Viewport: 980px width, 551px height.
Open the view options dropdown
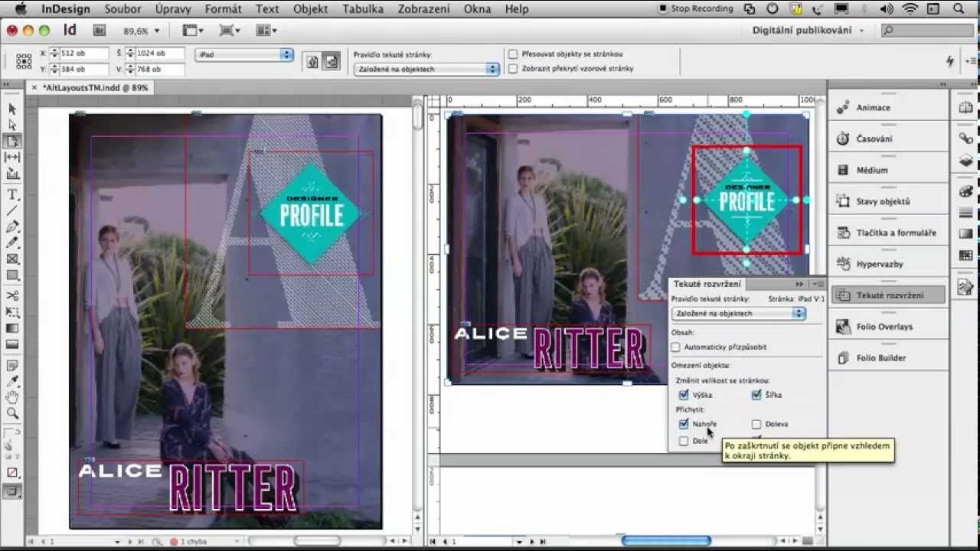click(x=194, y=31)
